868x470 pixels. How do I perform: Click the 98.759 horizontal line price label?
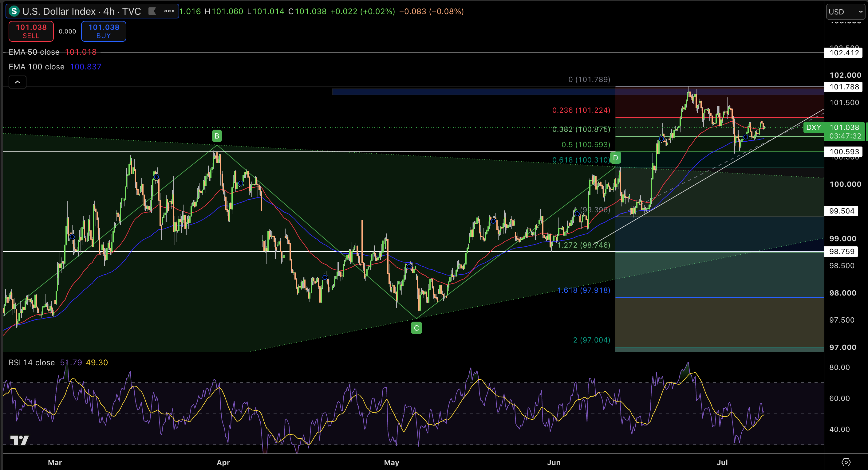coord(842,252)
